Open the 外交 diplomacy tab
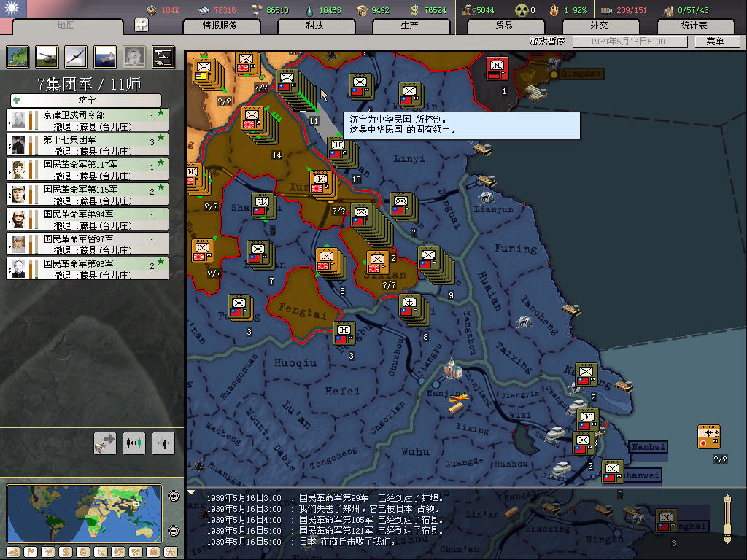This screenshot has width=747, height=560. pyautogui.click(x=600, y=26)
